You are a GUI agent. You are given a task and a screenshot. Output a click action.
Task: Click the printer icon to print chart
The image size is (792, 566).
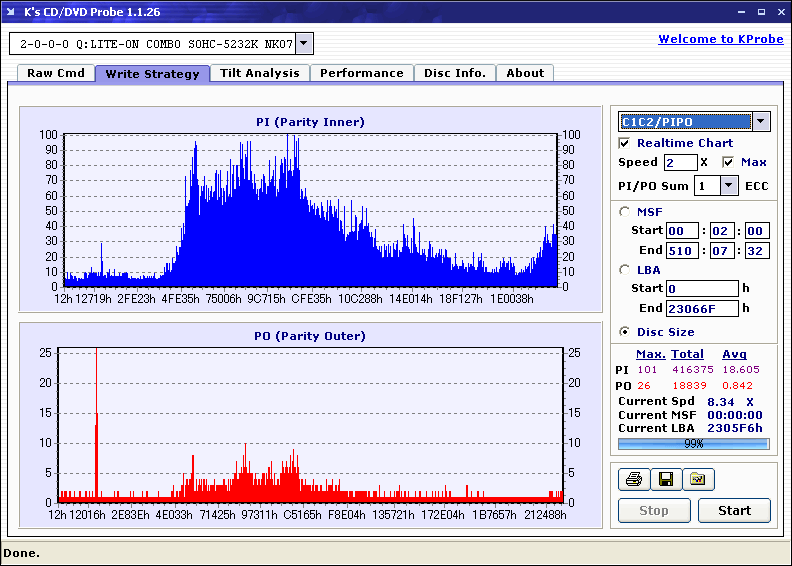tap(633, 480)
